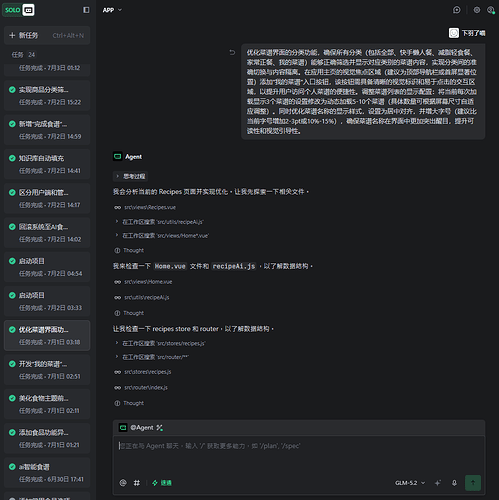Expand the last Thought entry
The image size is (499, 500).
129,403
